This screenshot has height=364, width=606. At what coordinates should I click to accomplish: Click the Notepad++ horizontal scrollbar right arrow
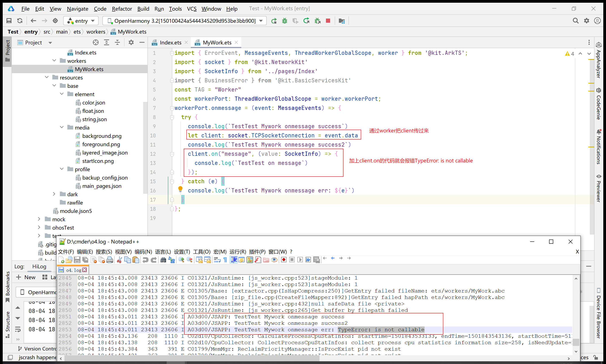569,358
